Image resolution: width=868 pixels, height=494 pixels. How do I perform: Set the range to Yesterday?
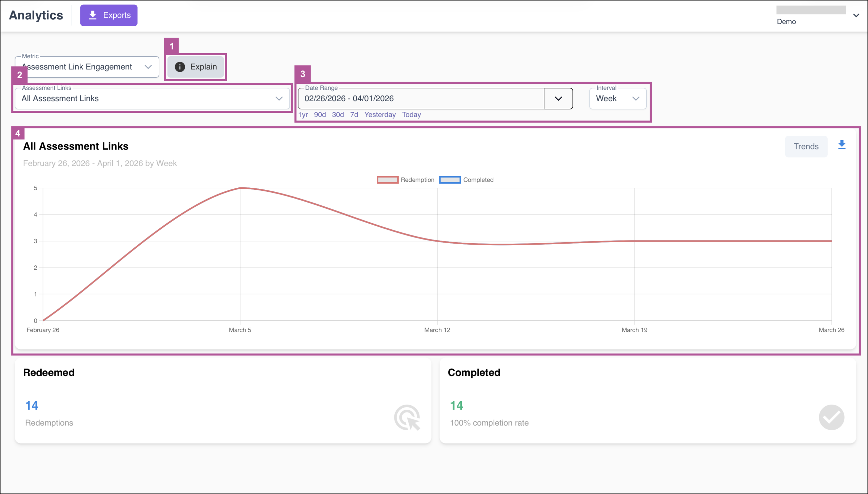click(380, 115)
